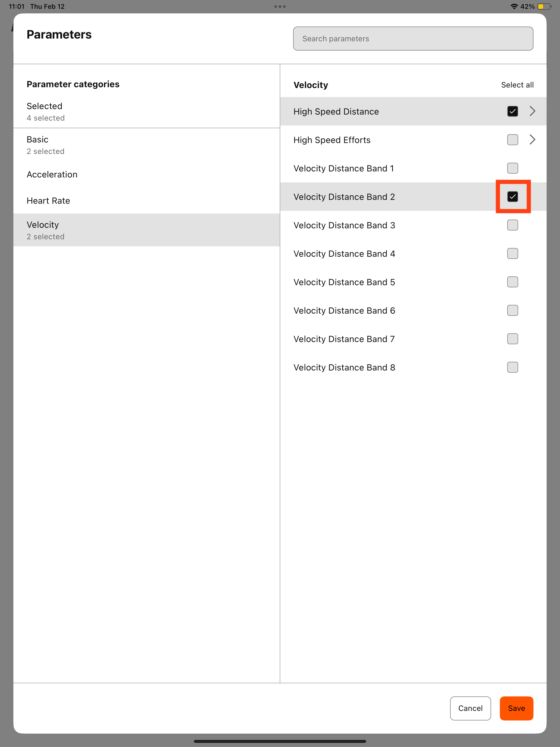Expand High Speed Efforts chevron arrow

(x=532, y=139)
